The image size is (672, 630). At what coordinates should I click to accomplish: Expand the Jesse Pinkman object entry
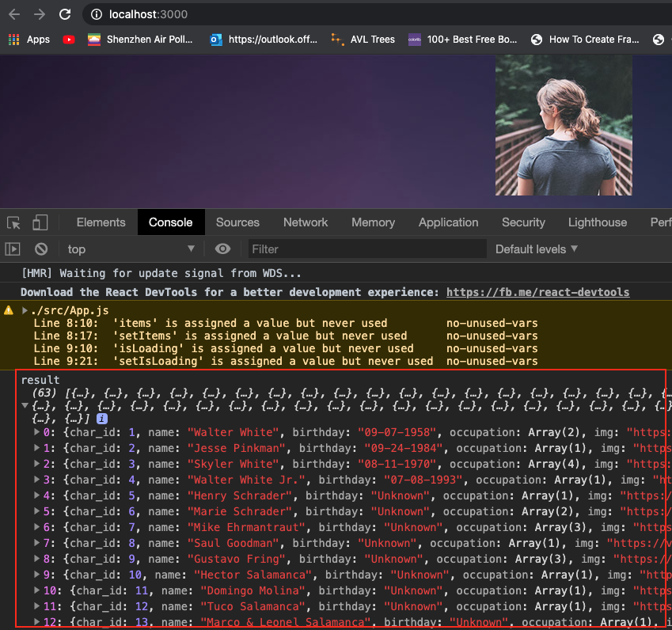(37, 448)
